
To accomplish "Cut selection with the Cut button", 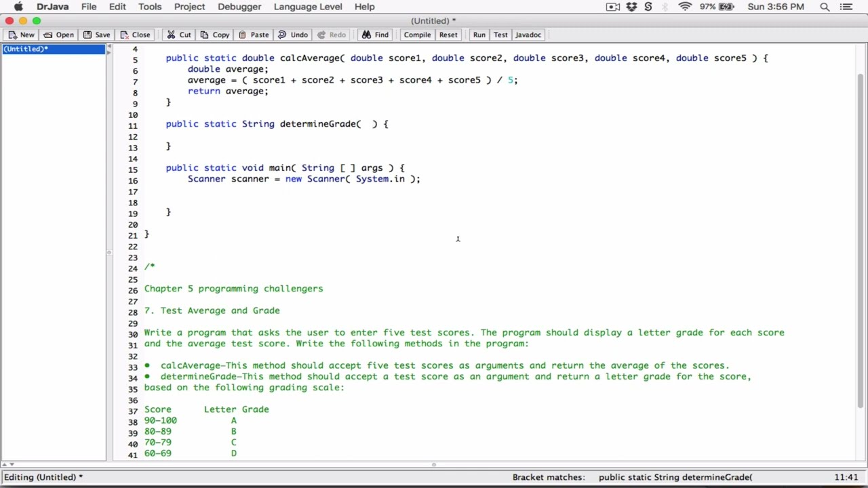I will click(x=179, y=35).
